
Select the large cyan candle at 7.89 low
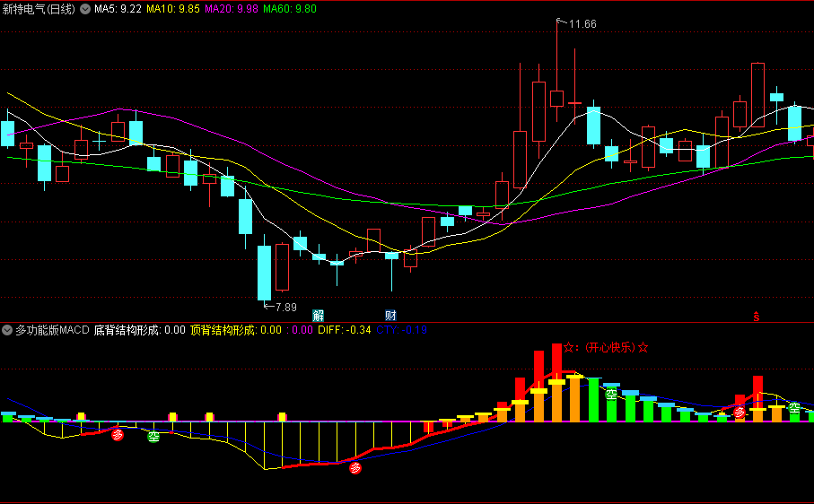pos(264,273)
